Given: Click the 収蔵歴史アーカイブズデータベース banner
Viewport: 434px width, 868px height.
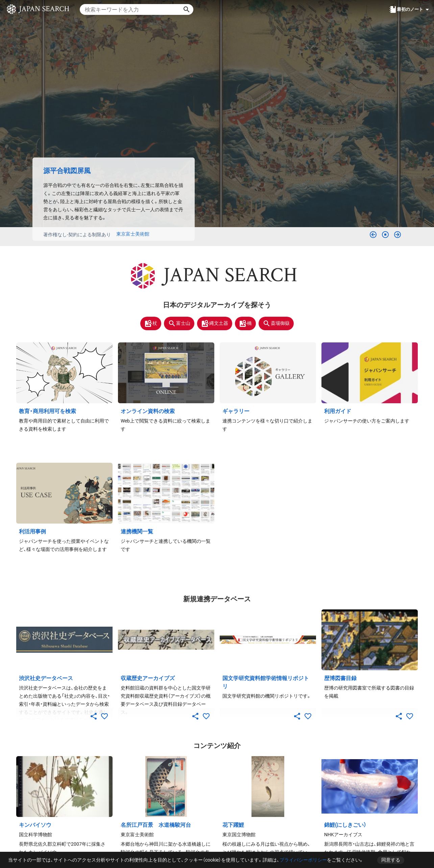Looking at the screenshot, I should click(166, 640).
